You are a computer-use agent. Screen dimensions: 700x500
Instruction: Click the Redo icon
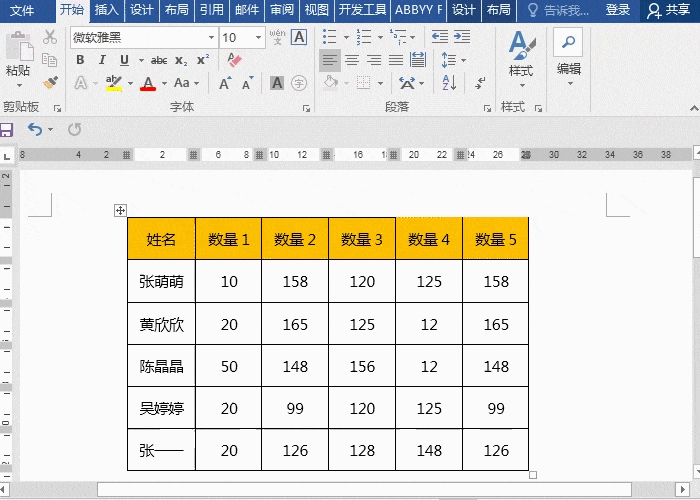(75, 129)
